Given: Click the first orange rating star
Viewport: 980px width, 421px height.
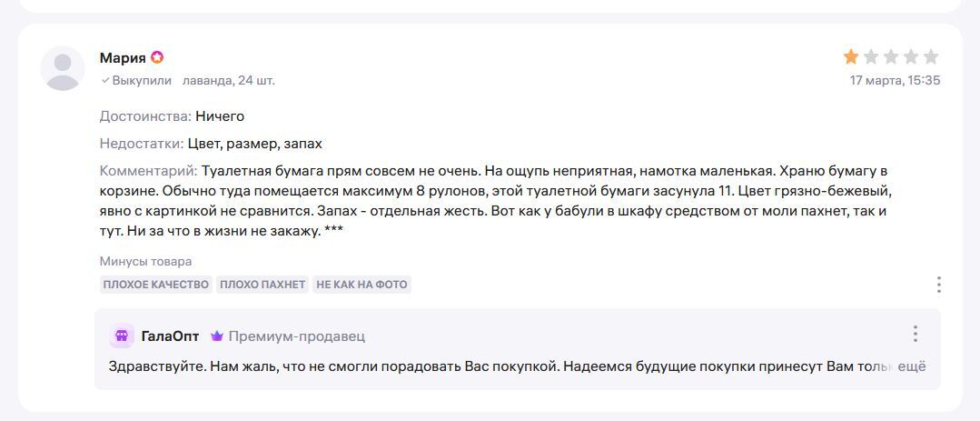Looking at the screenshot, I should click(x=851, y=57).
